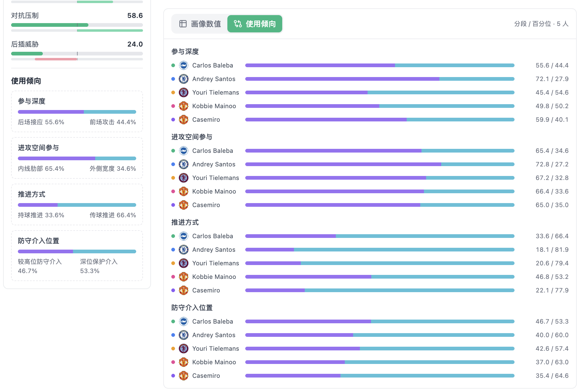
Task: Click the 72.1 / 27.9 value
Action: tap(552, 79)
